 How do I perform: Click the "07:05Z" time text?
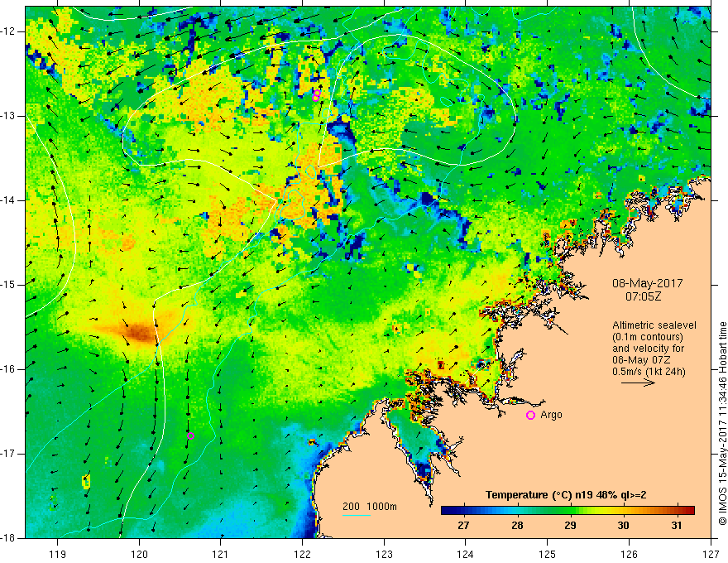pos(643,296)
